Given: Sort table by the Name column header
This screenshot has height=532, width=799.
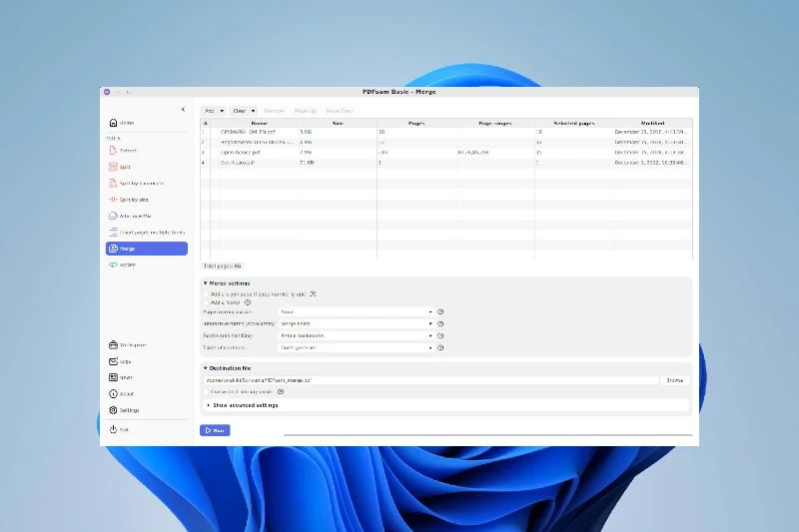Looking at the screenshot, I should [x=259, y=123].
